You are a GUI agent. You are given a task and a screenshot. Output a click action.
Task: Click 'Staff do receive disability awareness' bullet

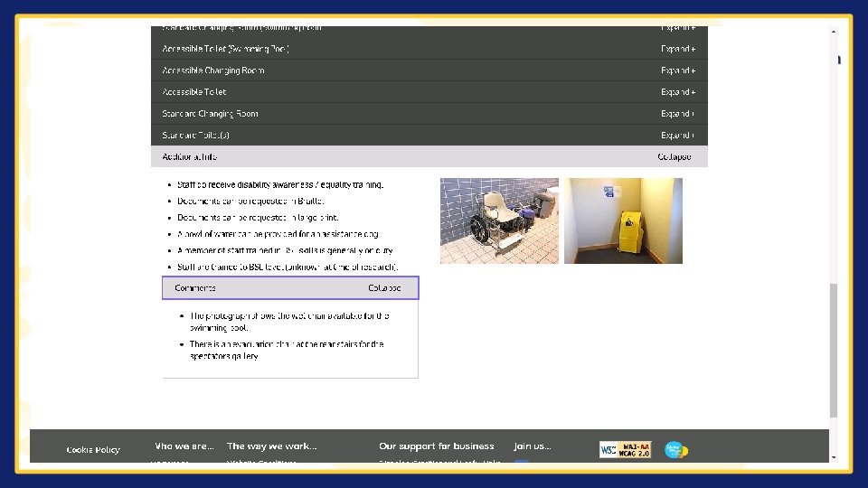tap(280, 184)
